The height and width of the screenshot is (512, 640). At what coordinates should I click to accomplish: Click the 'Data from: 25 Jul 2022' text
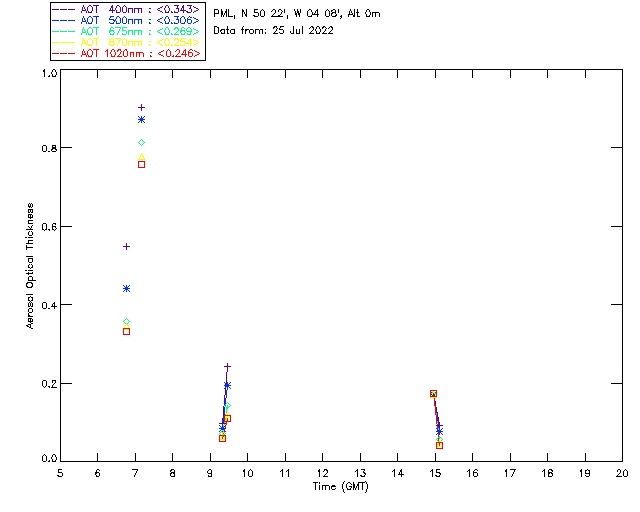[x=273, y=31]
